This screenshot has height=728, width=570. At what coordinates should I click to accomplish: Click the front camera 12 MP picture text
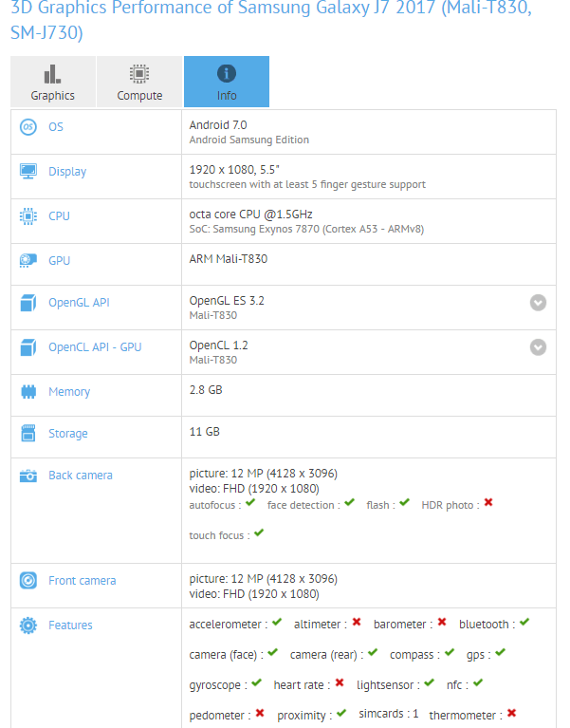[264, 578]
